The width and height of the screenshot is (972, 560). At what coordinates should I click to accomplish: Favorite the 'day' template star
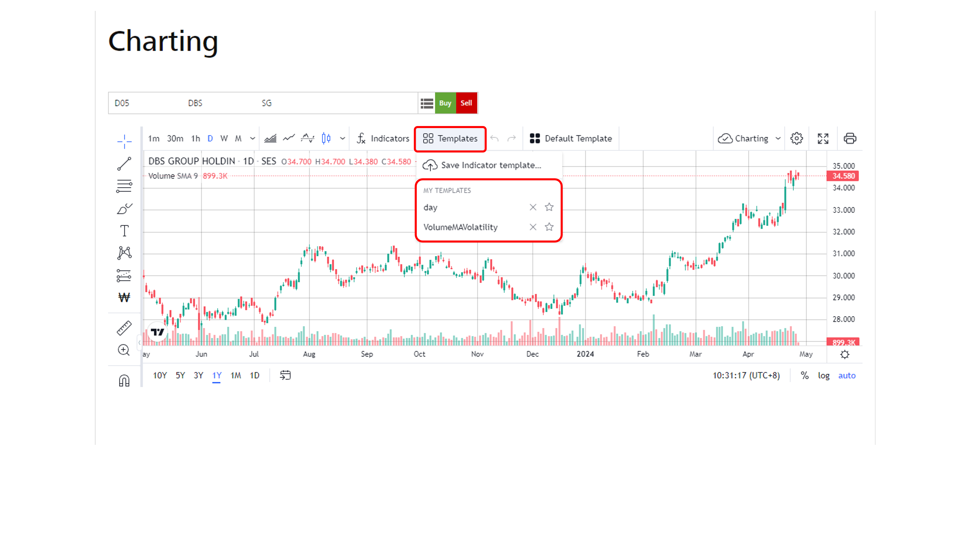[549, 207]
